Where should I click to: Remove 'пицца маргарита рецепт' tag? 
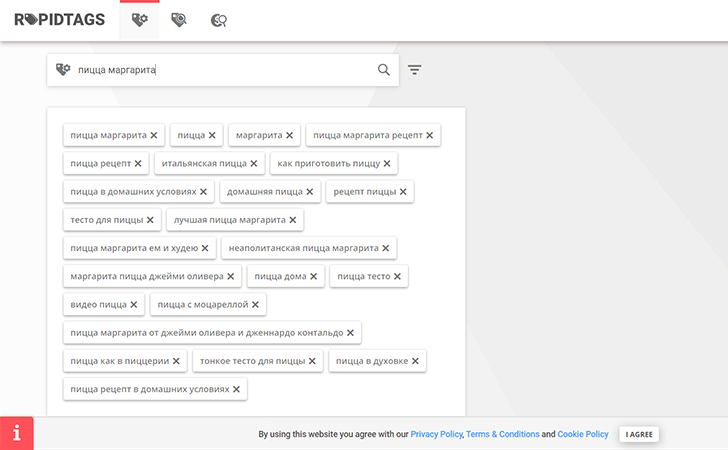[x=430, y=135]
